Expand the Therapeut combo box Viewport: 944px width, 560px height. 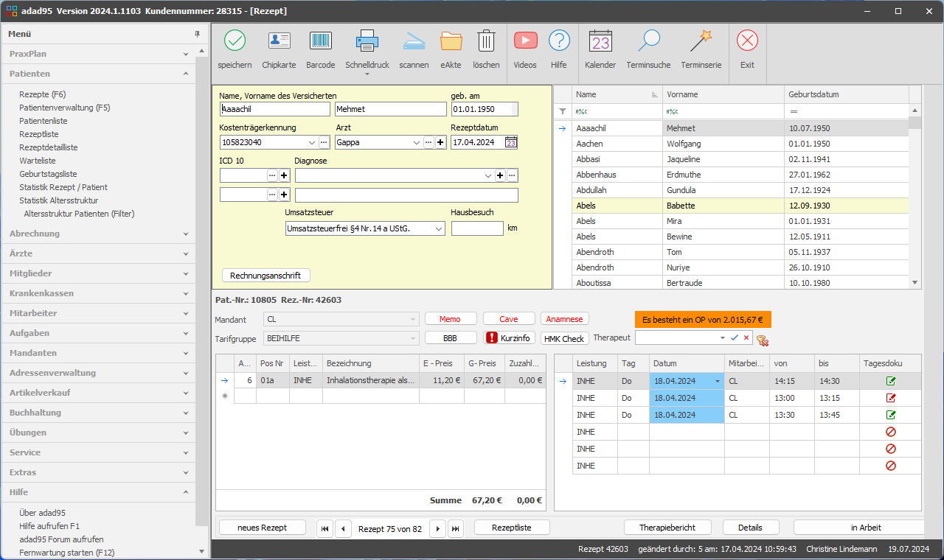(x=722, y=337)
